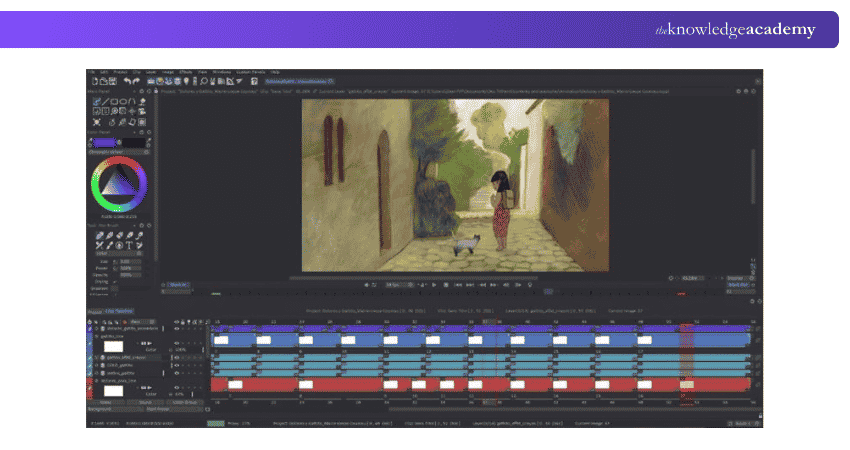Toggle all-layers visibility eye in timeline header
The image size is (850, 450).
coord(176,322)
